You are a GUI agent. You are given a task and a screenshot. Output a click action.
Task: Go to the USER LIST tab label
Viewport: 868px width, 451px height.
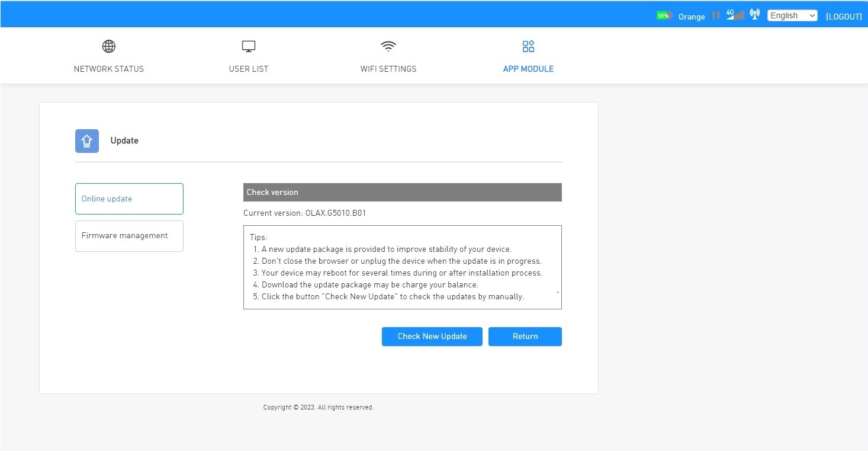[x=249, y=69]
